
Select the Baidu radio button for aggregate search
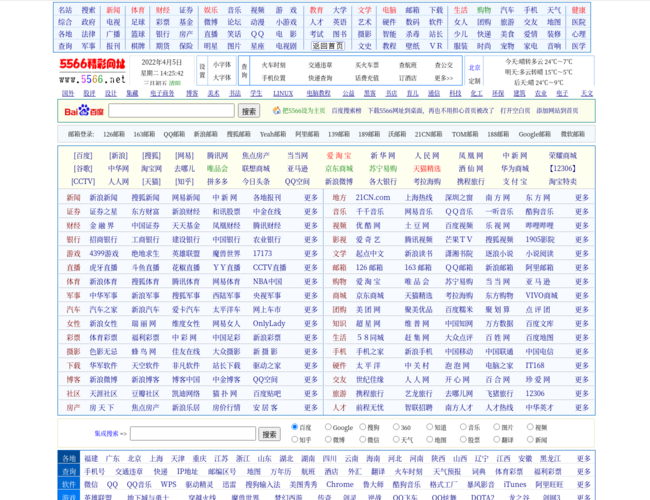294,427
